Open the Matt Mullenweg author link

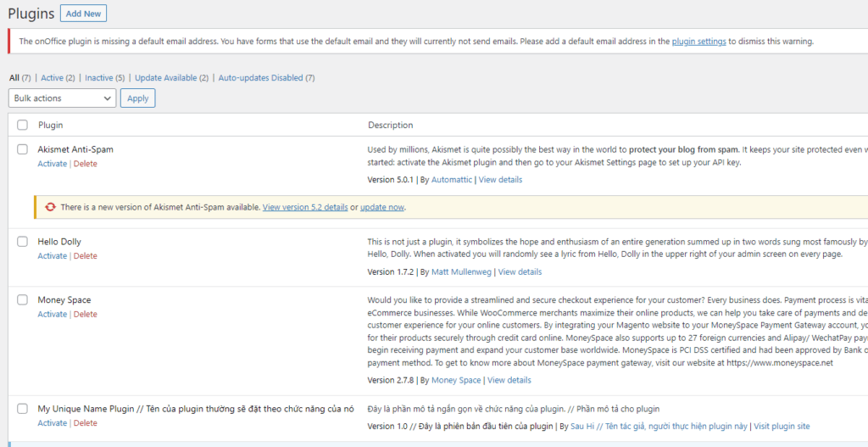[x=462, y=272]
